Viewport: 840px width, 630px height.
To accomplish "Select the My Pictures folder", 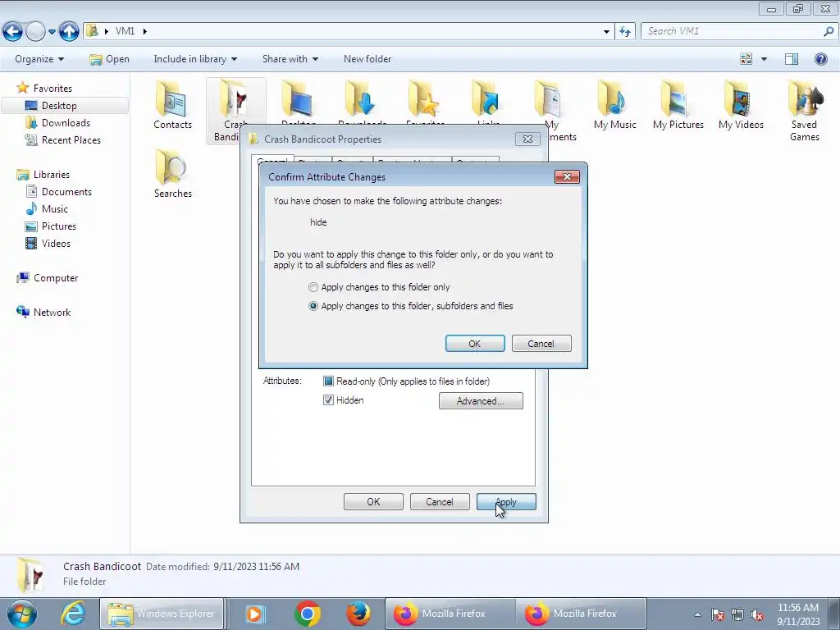I will coord(678,105).
